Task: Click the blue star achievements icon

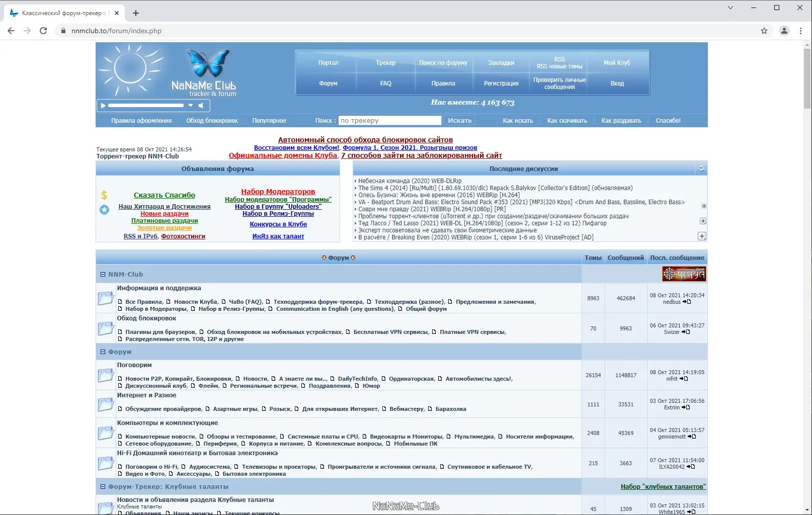Action: [104, 210]
